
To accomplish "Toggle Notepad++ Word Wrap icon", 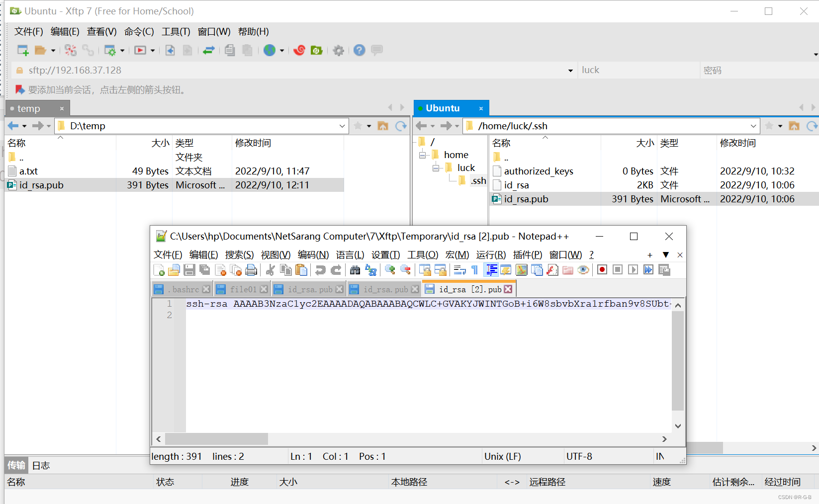I will 460,270.
